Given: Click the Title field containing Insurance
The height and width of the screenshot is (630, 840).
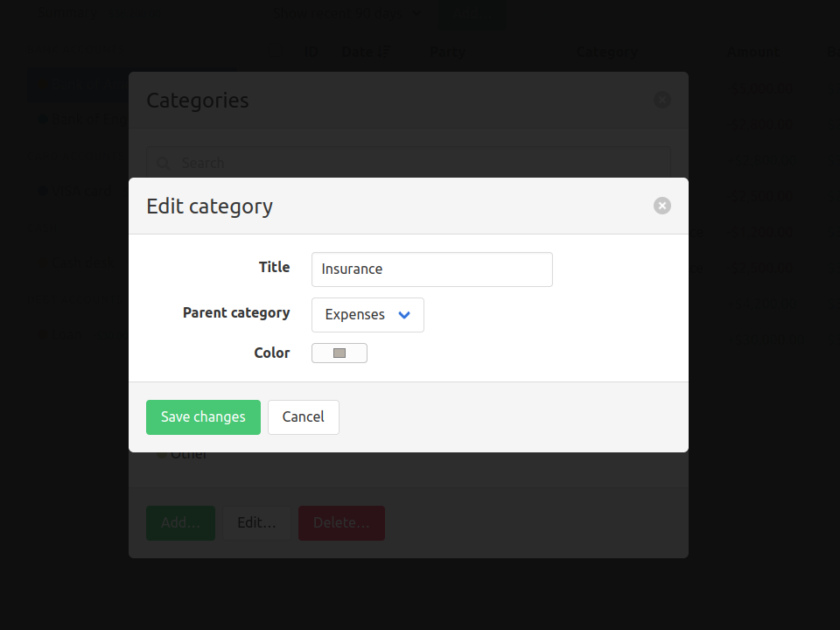Looking at the screenshot, I should pos(431,269).
